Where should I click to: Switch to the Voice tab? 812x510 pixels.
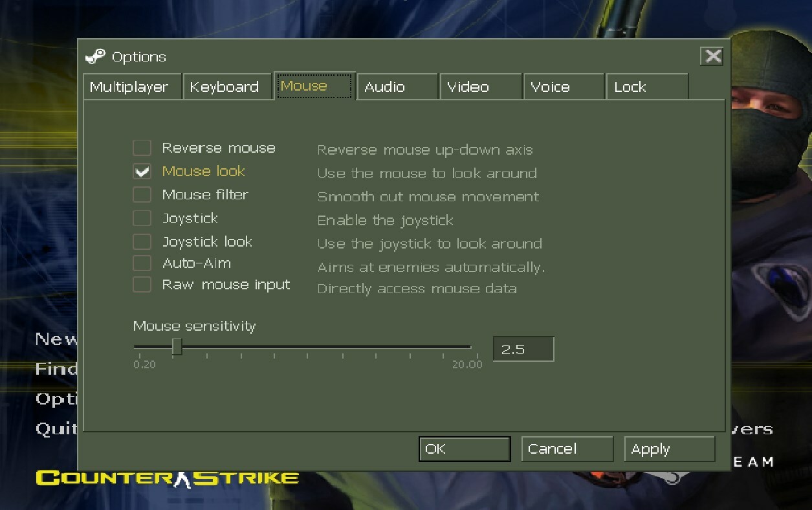(564, 87)
